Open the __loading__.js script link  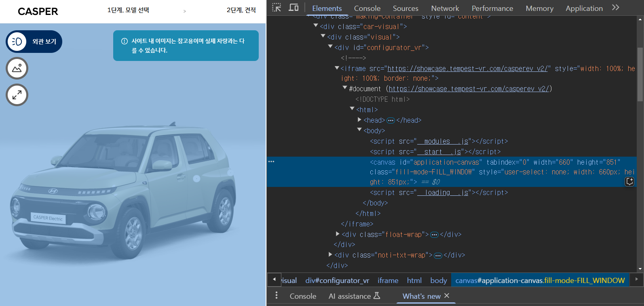[442, 193]
